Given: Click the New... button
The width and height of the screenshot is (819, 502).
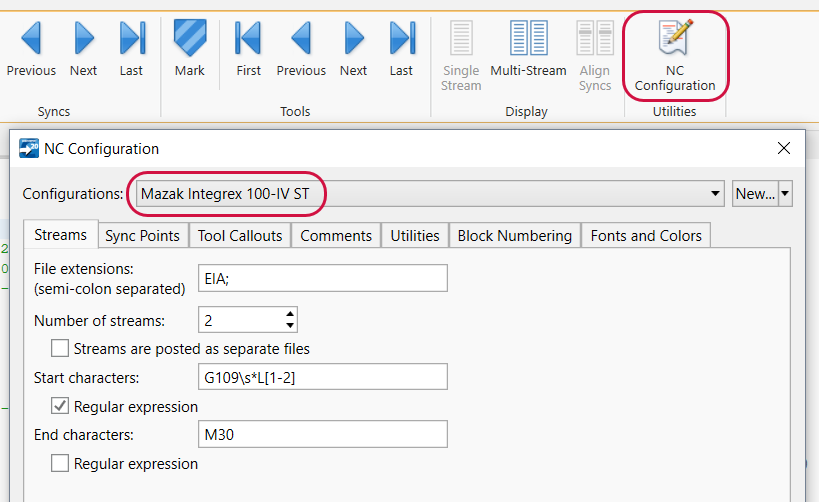Looking at the screenshot, I should (755, 194).
